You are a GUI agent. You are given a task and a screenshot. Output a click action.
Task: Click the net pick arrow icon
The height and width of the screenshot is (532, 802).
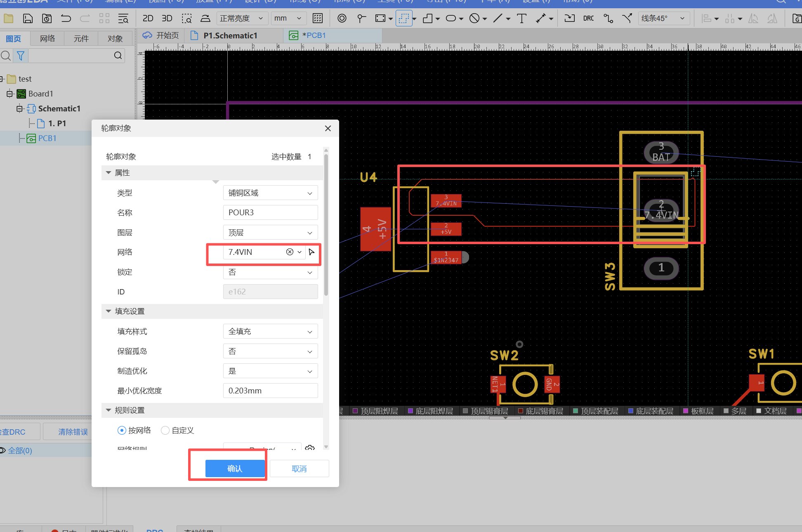pos(312,252)
